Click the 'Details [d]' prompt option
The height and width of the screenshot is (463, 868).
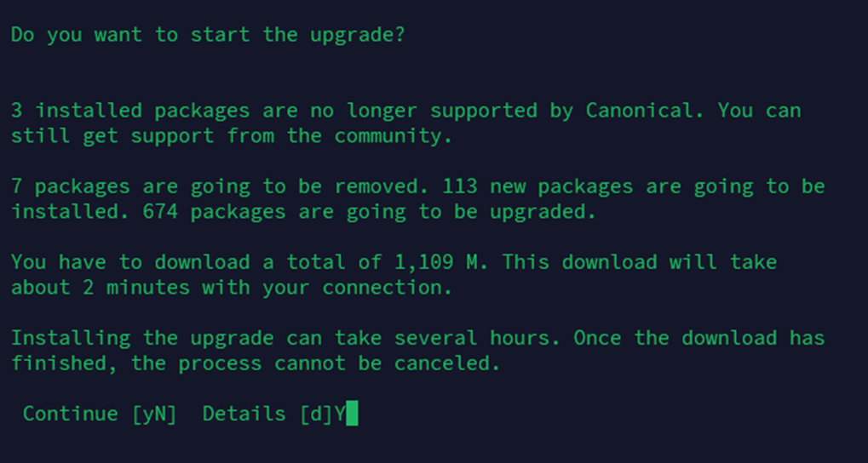click(266, 414)
